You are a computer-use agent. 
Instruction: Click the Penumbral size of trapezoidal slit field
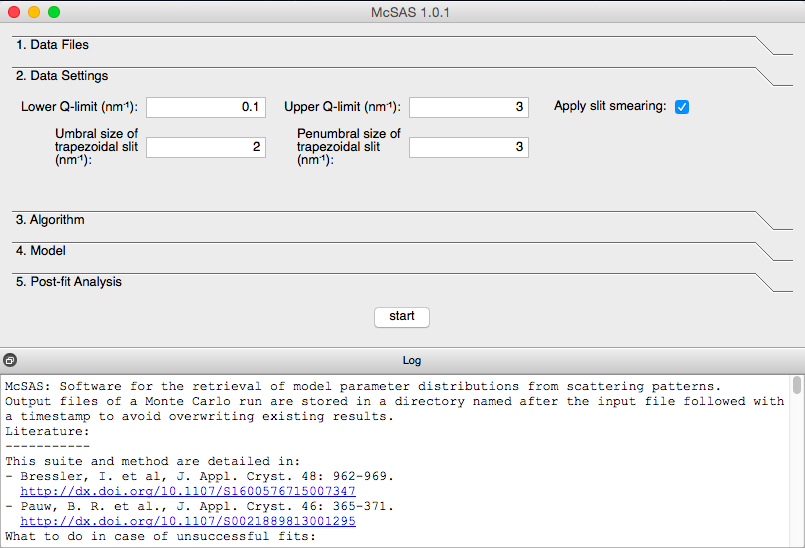pyautogui.click(x=469, y=147)
